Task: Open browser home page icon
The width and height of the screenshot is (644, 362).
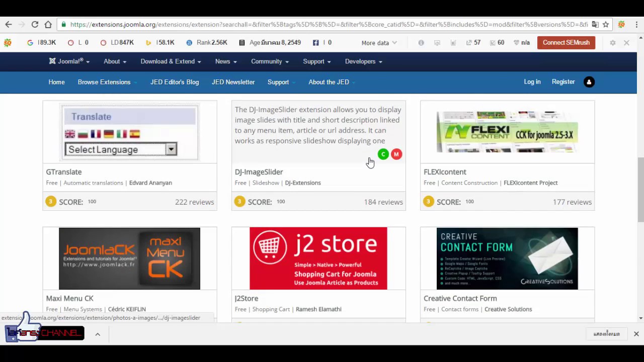Action: click(48, 24)
